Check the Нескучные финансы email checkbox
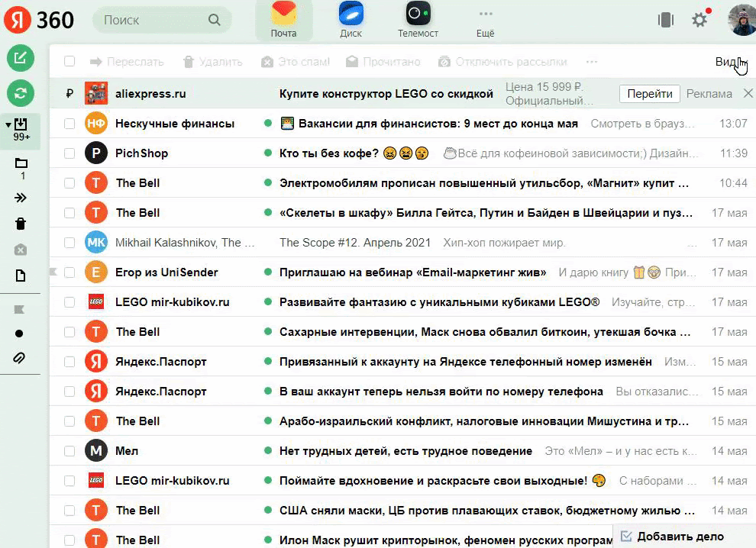This screenshot has width=756, height=548. [69, 124]
